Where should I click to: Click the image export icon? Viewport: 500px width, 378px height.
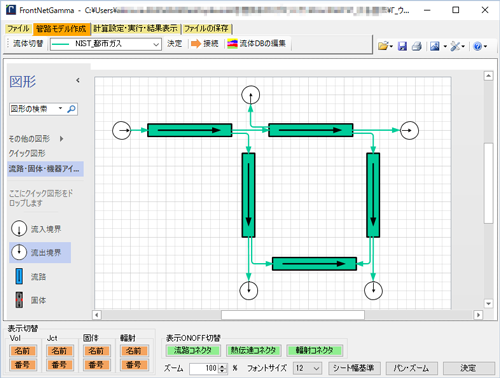(435, 46)
